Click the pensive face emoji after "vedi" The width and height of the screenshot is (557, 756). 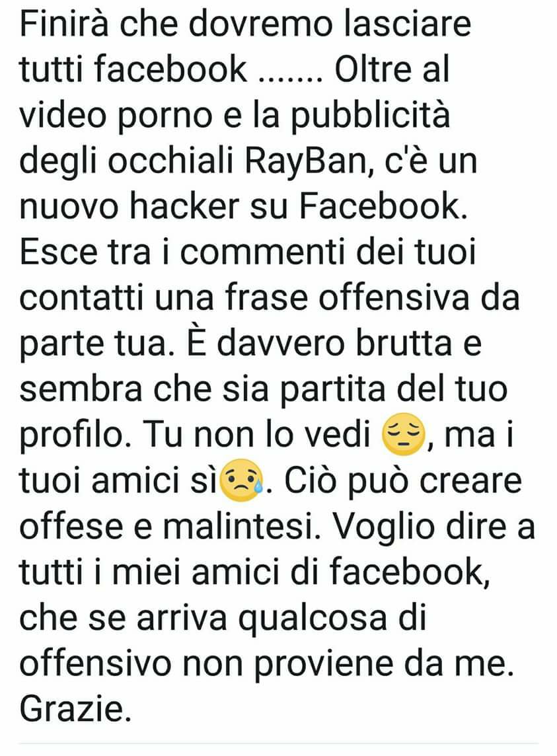tap(404, 434)
